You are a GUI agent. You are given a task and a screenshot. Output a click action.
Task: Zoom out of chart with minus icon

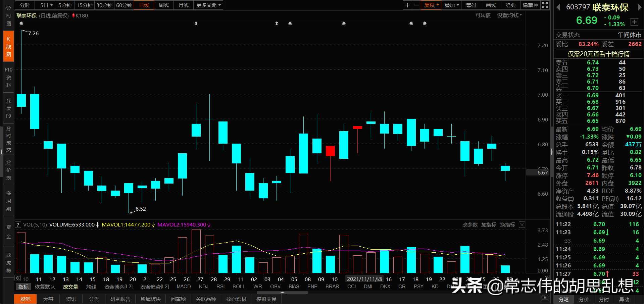tap(416, 5)
